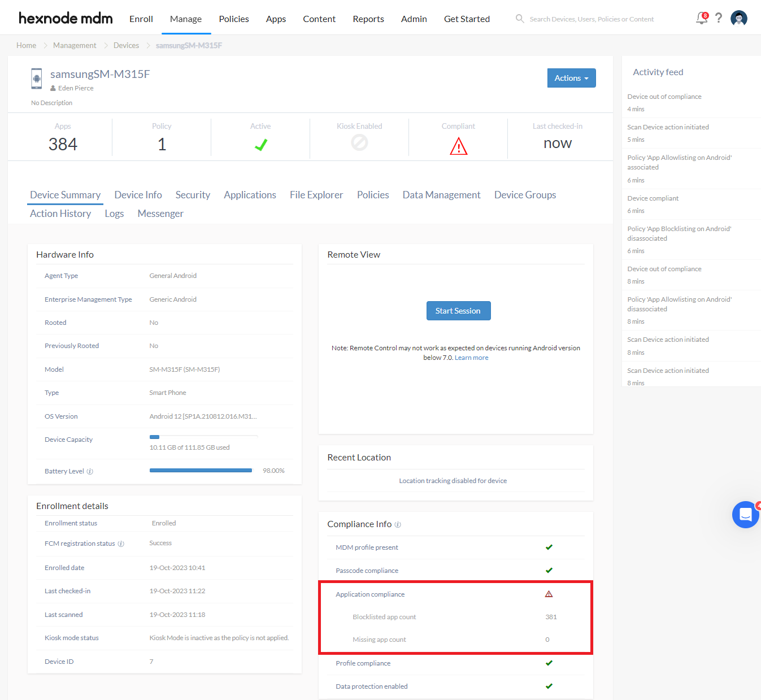
Task: Open the Policies top menu
Action: (234, 19)
